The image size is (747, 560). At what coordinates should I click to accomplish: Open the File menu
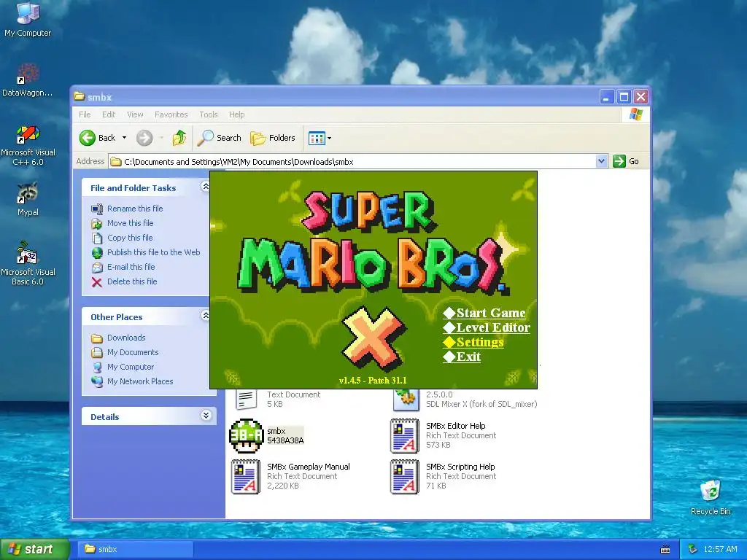coord(85,114)
